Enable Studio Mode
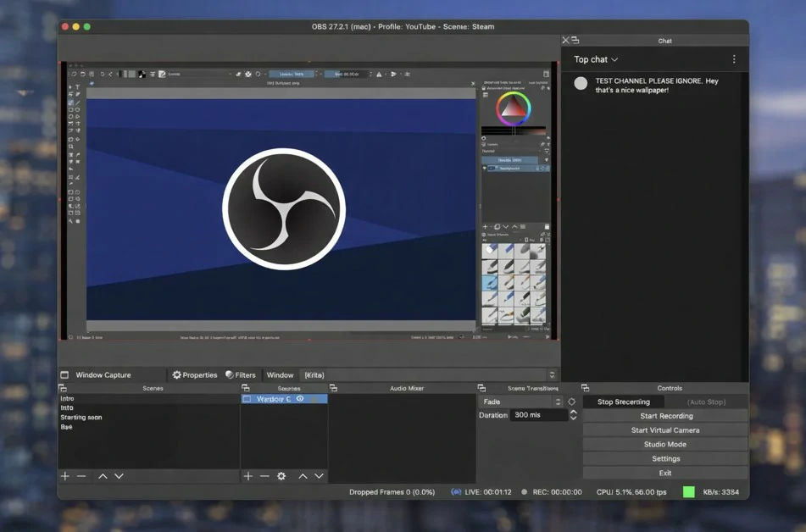This screenshot has height=532, width=806. click(664, 445)
